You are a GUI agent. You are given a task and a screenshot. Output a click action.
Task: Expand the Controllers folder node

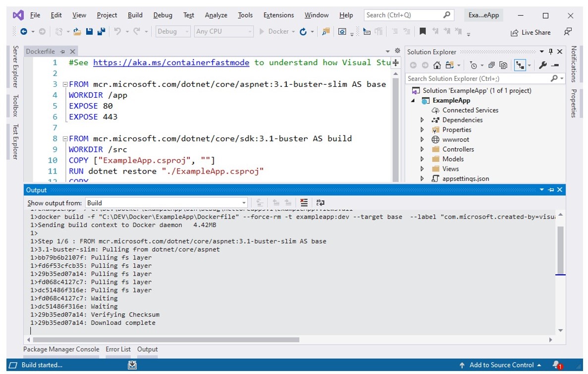tap(422, 149)
